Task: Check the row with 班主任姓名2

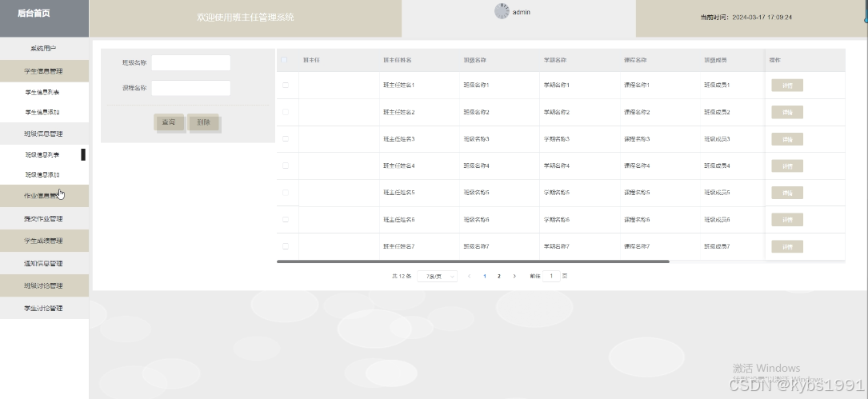Action: 286,112
